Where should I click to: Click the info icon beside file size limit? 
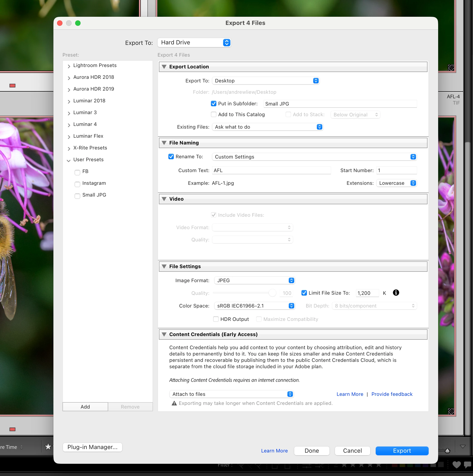[x=396, y=292]
